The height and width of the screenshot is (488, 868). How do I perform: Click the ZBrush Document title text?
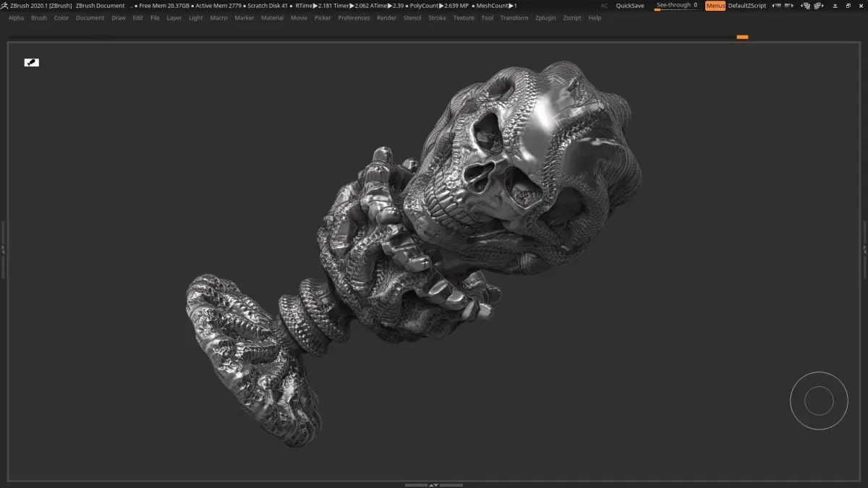pos(100,6)
